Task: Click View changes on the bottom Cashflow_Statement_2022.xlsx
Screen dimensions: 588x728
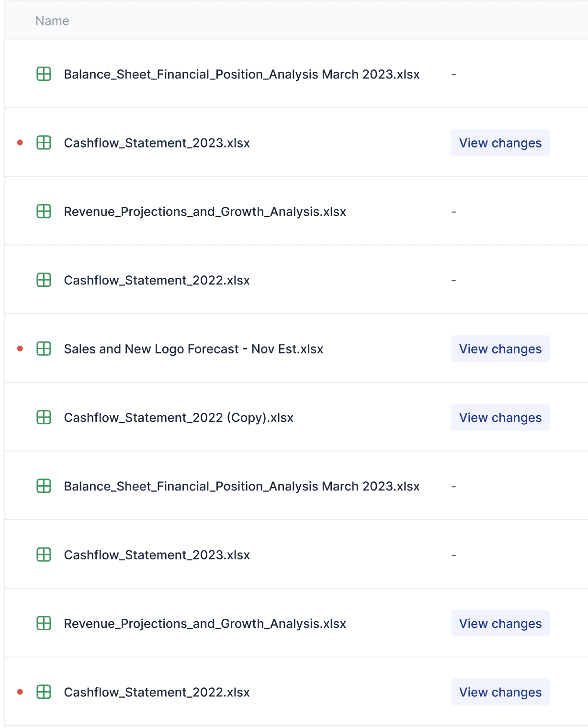Action: click(500, 692)
